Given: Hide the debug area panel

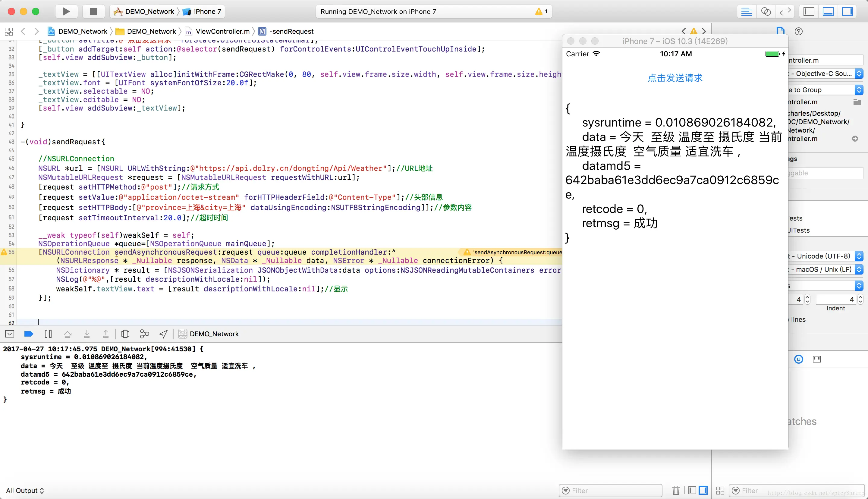Looking at the screenshot, I should [828, 11].
